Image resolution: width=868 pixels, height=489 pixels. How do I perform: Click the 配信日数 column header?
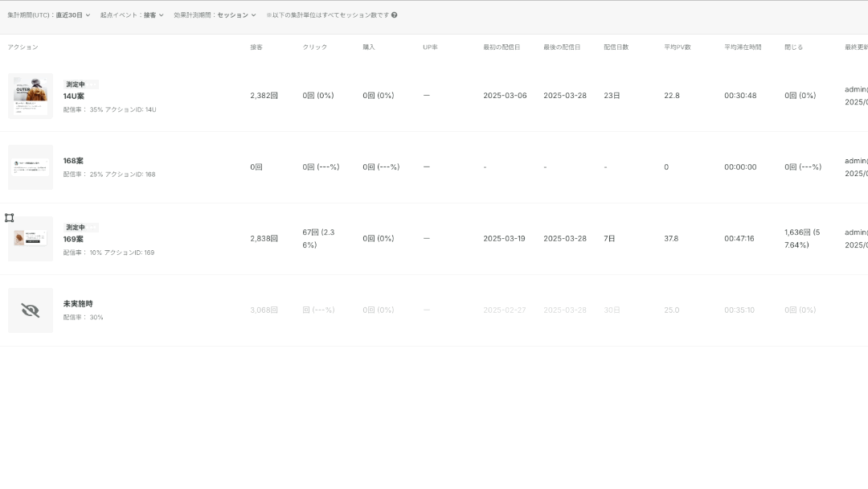(616, 47)
